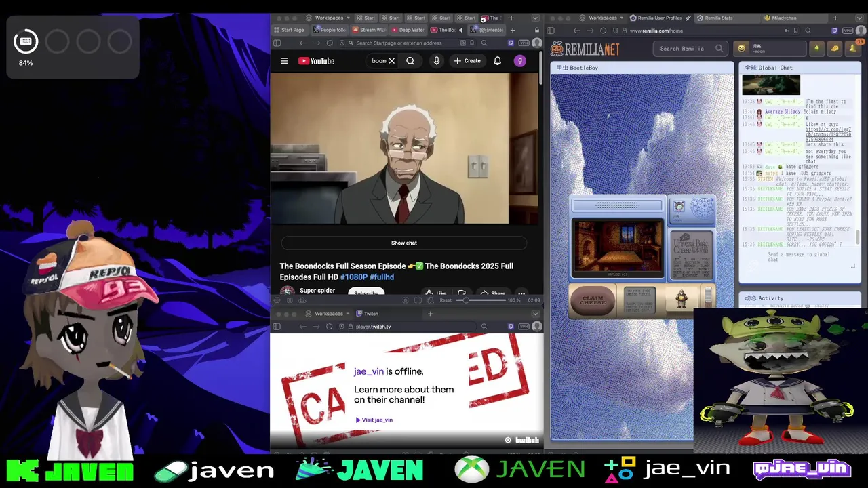Open Workspaces dropdown in Remilia browser window

pyautogui.click(x=601, y=18)
